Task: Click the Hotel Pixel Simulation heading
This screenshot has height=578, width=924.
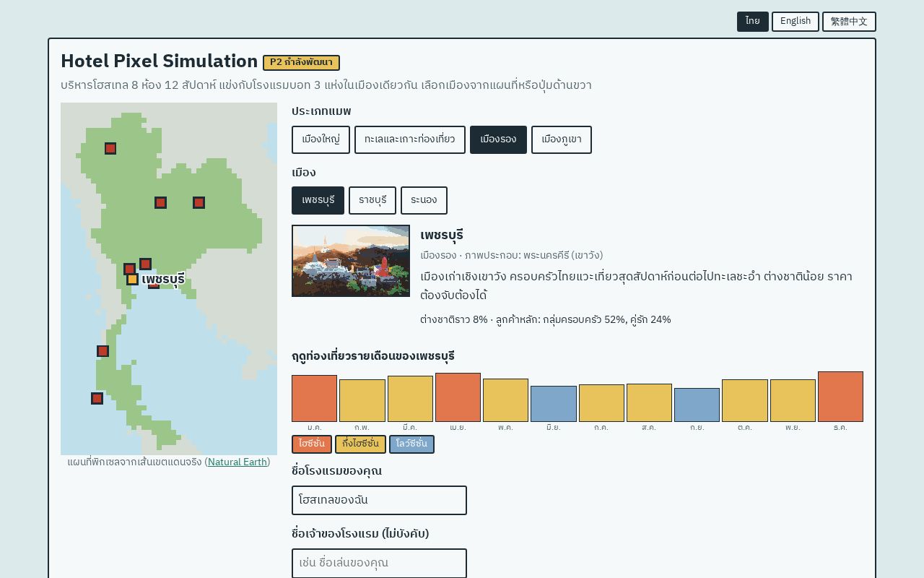Action: pos(159,61)
